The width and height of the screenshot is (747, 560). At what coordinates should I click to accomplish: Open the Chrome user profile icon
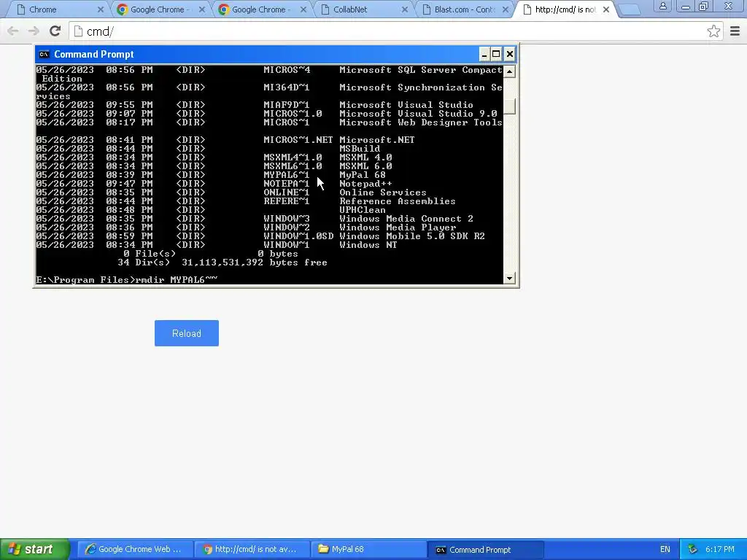pyautogui.click(x=662, y=6)
